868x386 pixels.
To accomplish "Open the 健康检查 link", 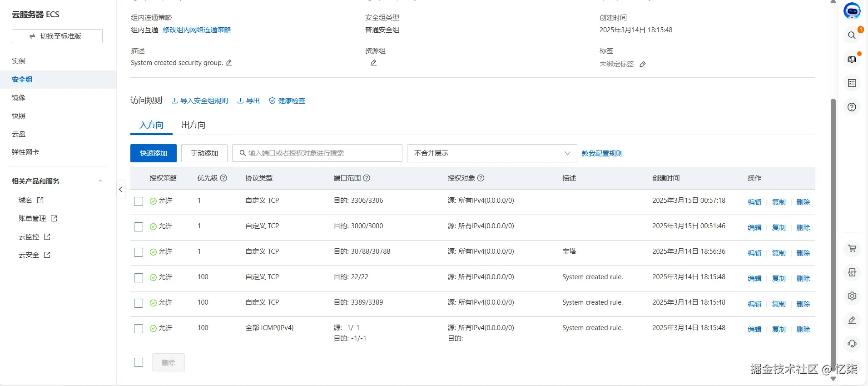I will pos(287,101).
